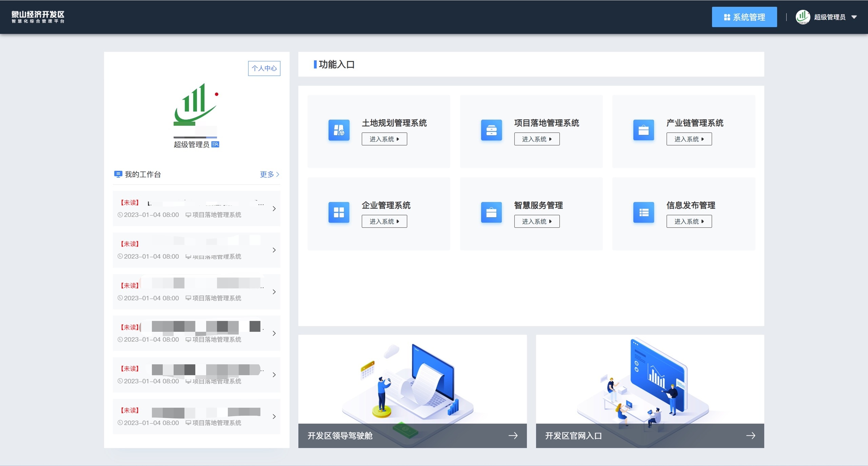Click the 项目落地管理系统 briefcase icon
The width and height of the screenshot is (868, 466).
coord(491,130)
